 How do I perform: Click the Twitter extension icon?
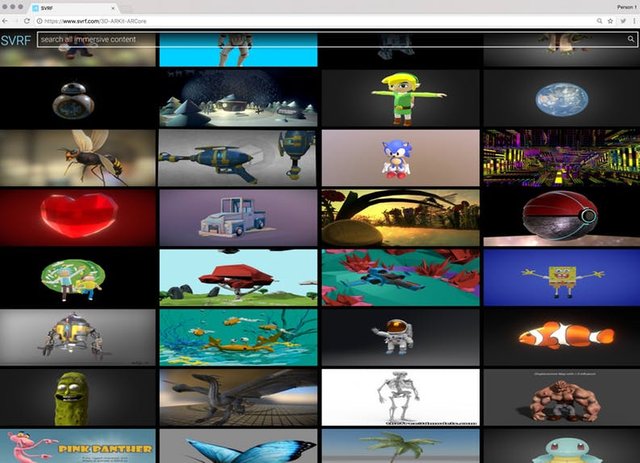623,21
